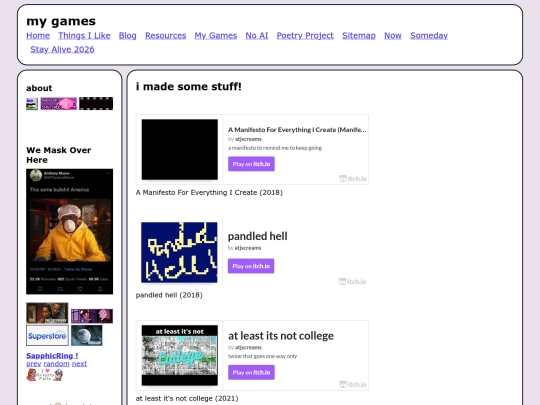Click the I love Gravity Falls badge
The width and height of the screenshot is (540, 405).
tap(45, 375)
